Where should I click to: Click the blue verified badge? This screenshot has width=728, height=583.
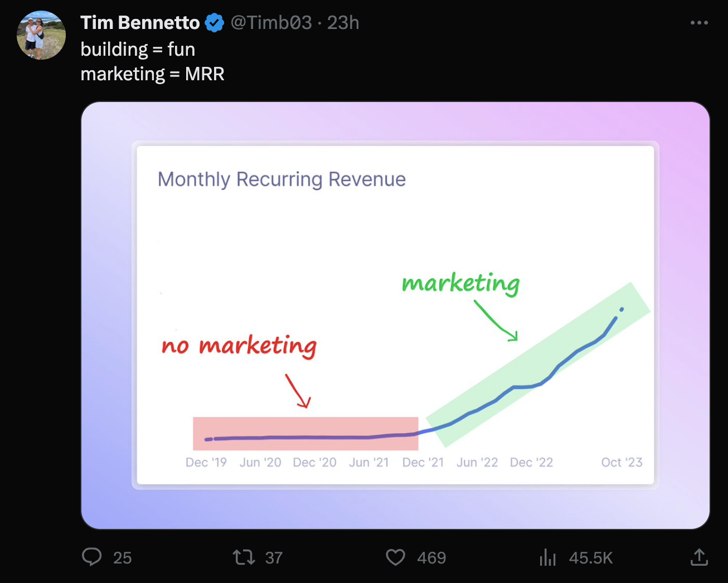click(215, 23)
